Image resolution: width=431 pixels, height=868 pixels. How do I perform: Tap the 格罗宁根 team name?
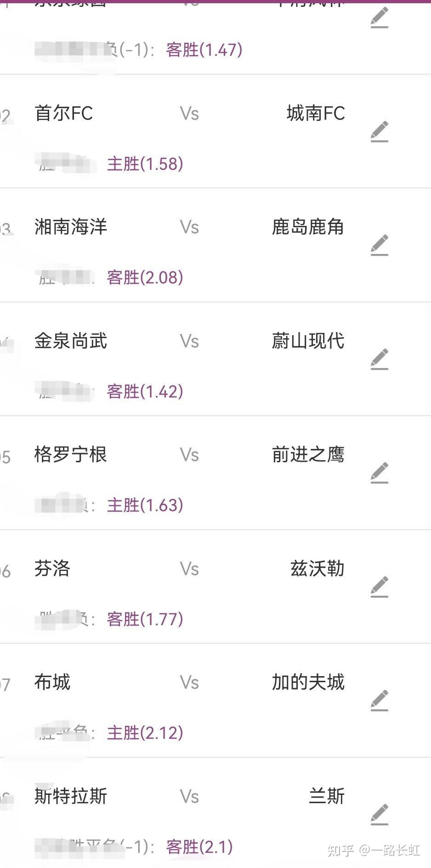(71, 454)
